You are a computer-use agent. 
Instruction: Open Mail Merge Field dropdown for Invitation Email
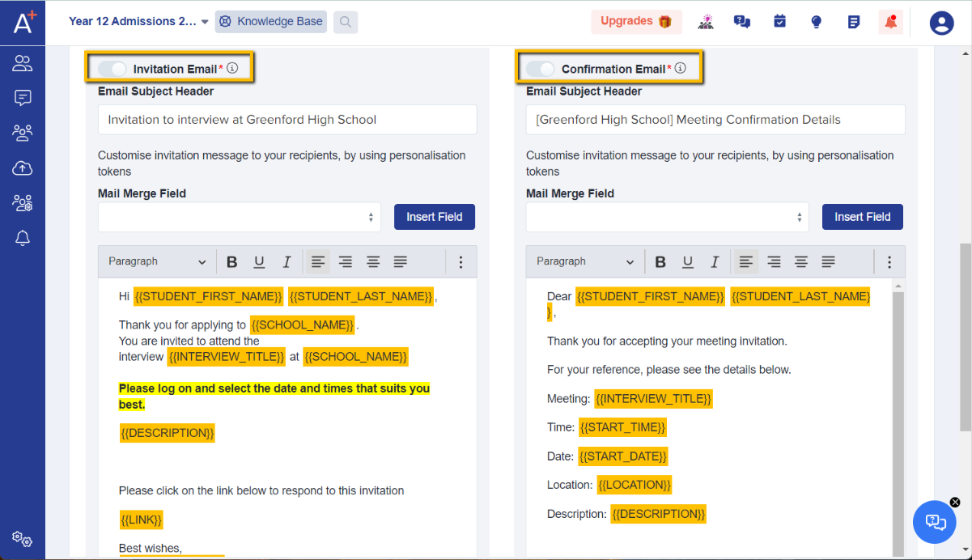coord(240,217)
